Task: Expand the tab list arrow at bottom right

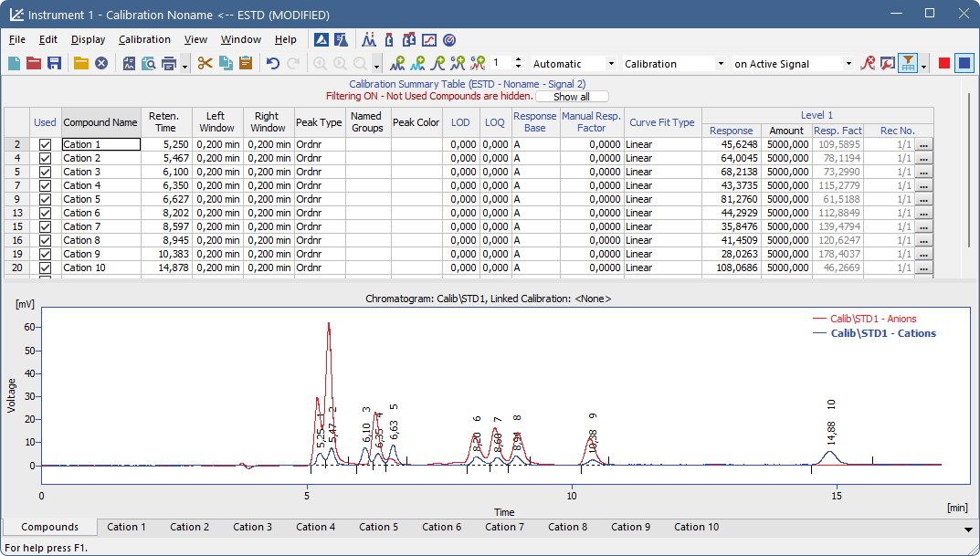Action: pyautogui.click(x=968, y=530)
